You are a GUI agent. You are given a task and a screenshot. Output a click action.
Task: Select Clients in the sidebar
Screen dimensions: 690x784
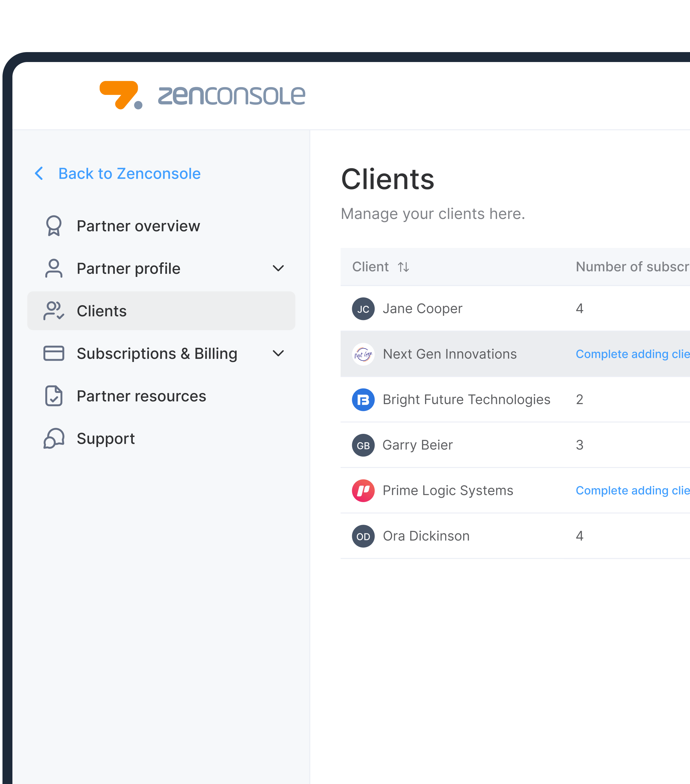pyautogui.click(x=161, y=311)
